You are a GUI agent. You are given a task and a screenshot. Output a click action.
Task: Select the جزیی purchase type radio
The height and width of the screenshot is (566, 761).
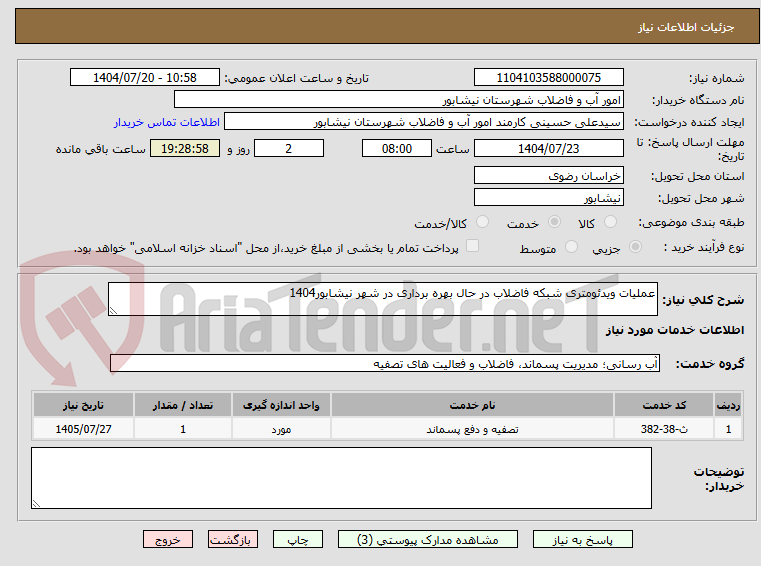pos(635,247)
